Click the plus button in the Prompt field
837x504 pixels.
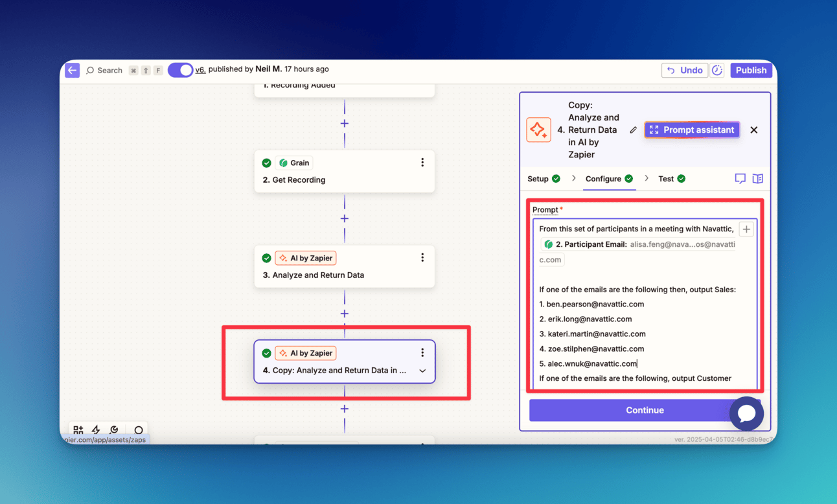pos(746,229)
